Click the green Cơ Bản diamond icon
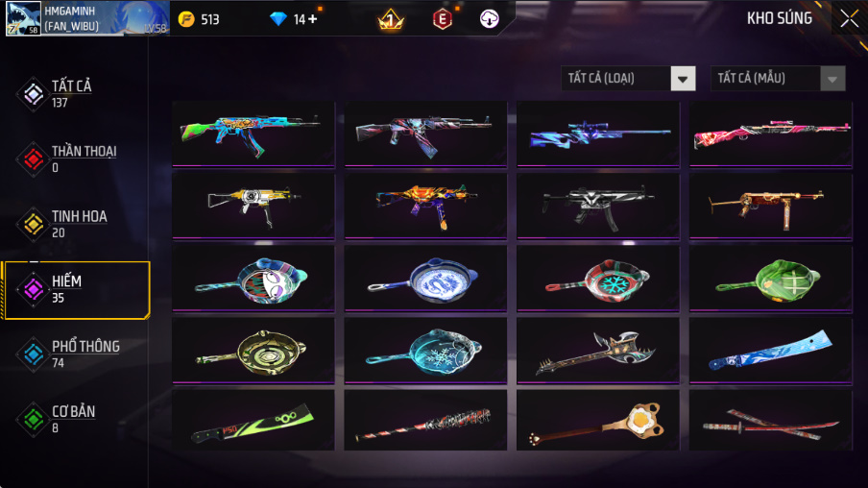 point(34,419)
